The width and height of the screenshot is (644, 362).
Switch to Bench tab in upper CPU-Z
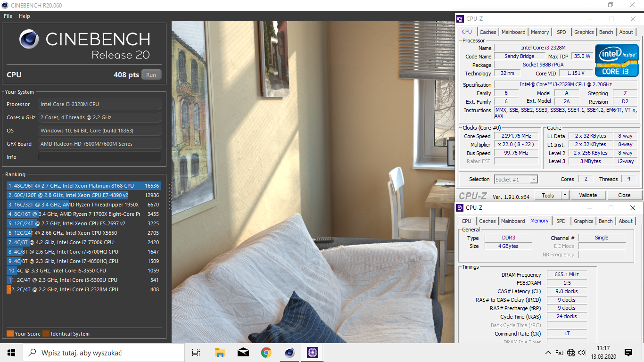(606, 32)
